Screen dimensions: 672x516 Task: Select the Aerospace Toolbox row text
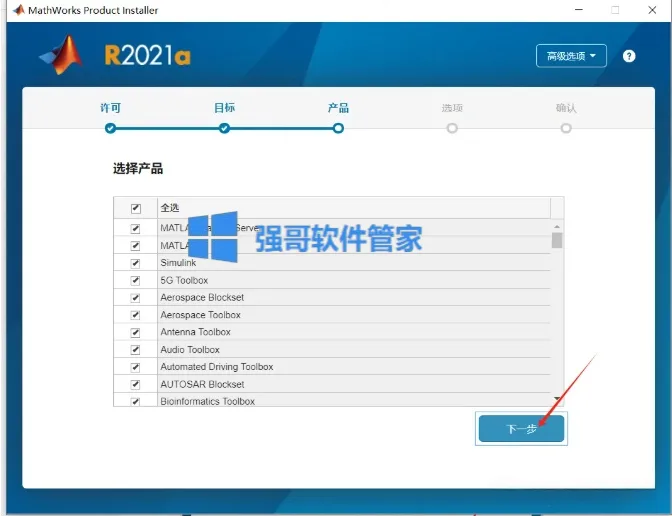pos(201,315)
